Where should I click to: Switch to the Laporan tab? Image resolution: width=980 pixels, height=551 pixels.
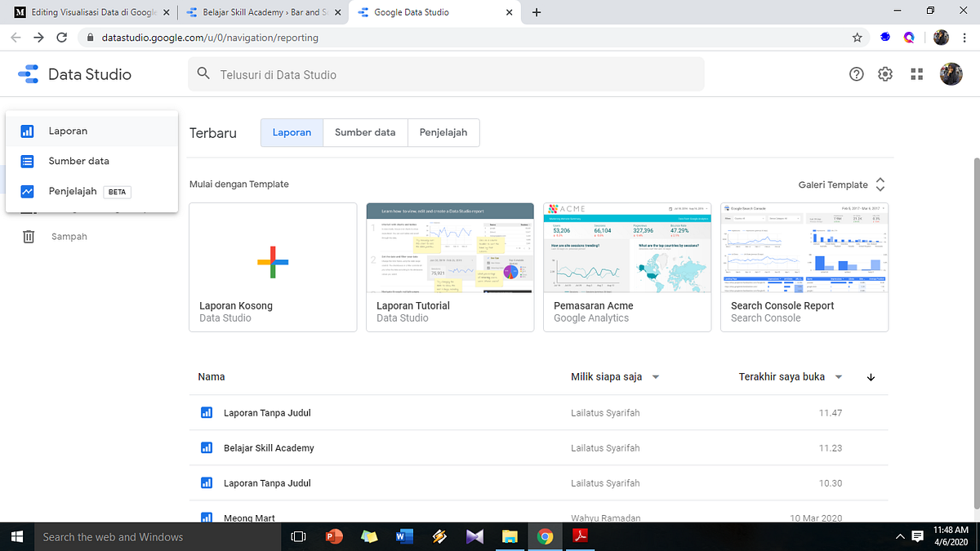point(292,132)
